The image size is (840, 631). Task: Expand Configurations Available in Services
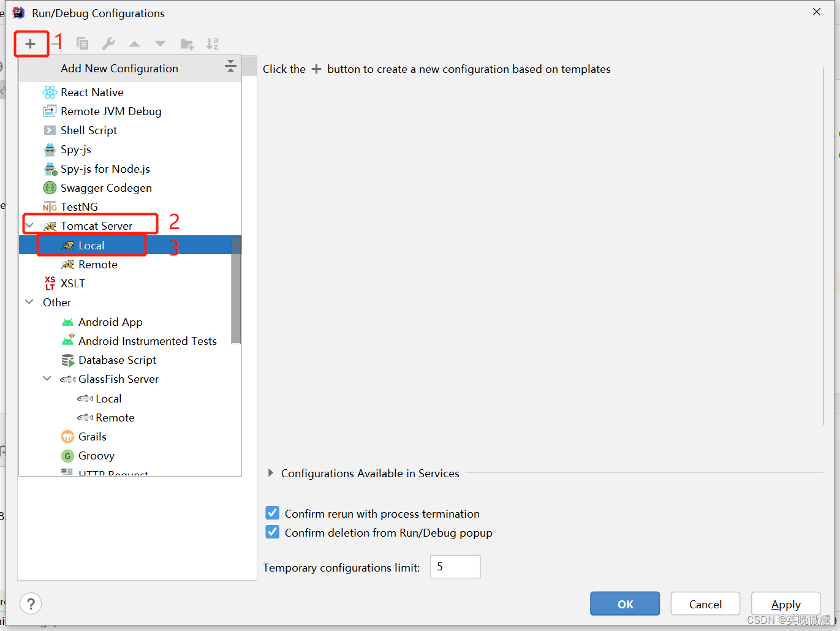pyautogui.click(x=270, y=473)
